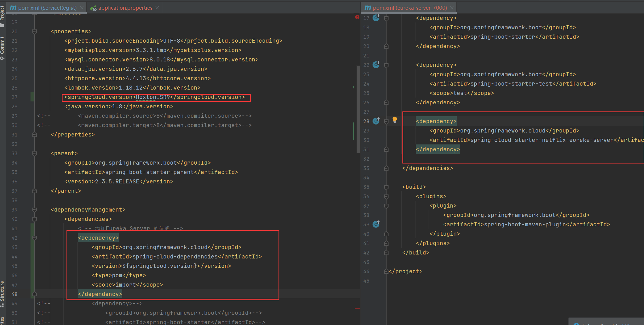
Task: Click the gutter plugin icon on line 39
Action: click(376, 224)
